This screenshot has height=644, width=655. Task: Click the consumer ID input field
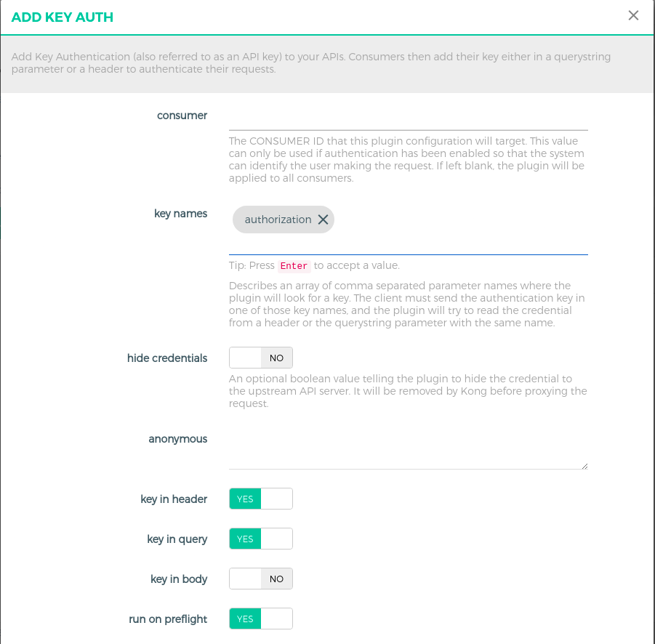click(408, 118)
